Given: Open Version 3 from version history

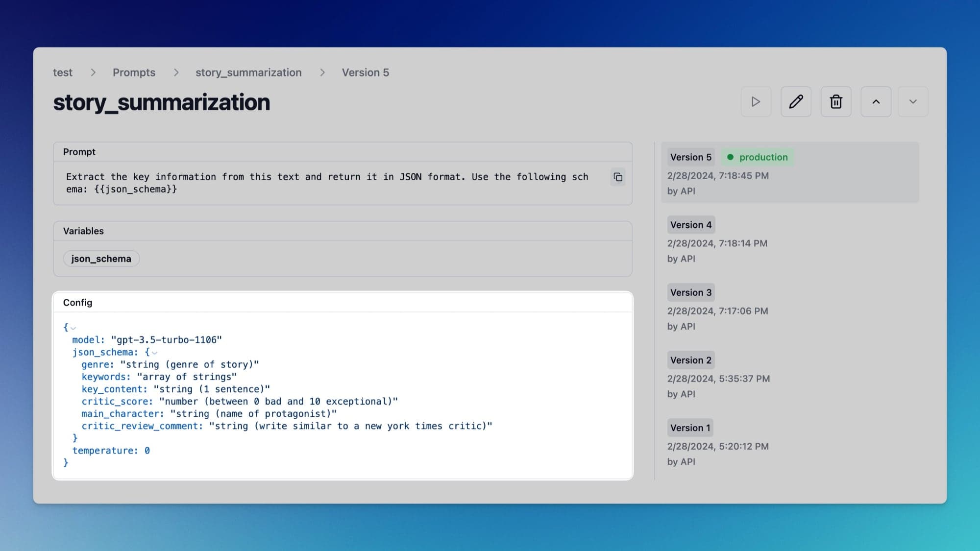Looking at the screenshot, I should tap(691, 292).
